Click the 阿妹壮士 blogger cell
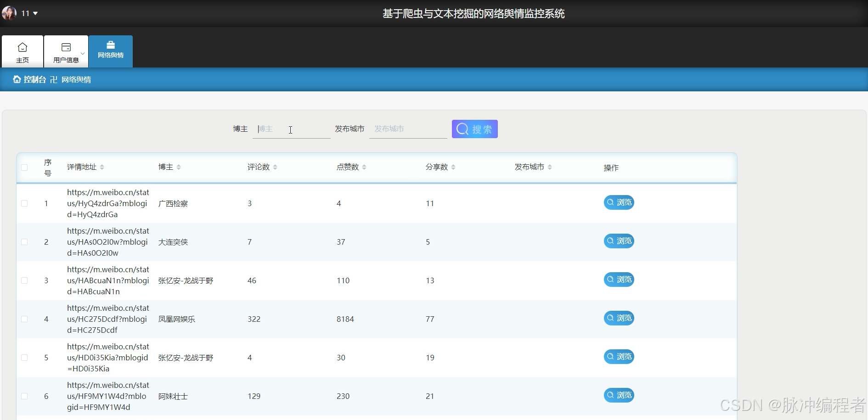The width and height of the screenshot is (868, 420). click(x=173, y=396)
